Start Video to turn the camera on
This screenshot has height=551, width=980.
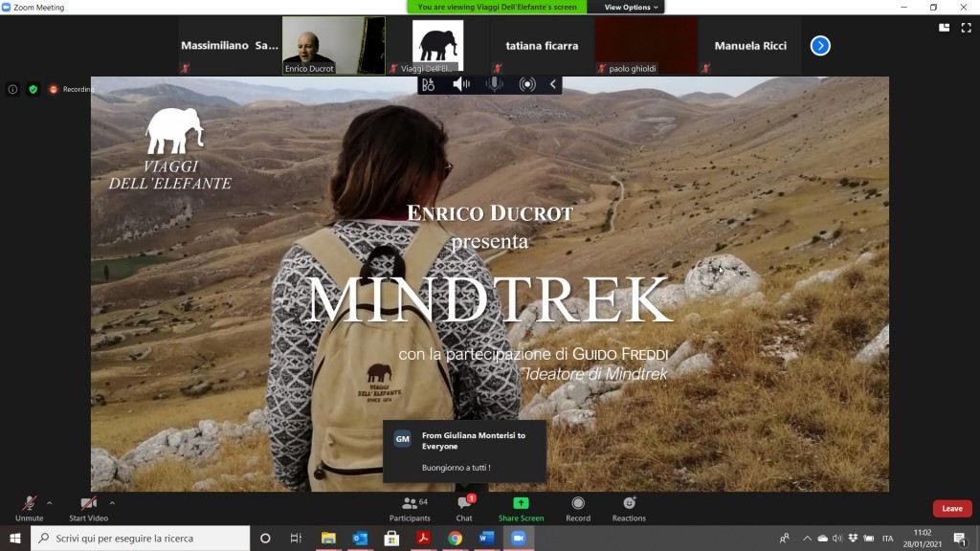point(88,507)
